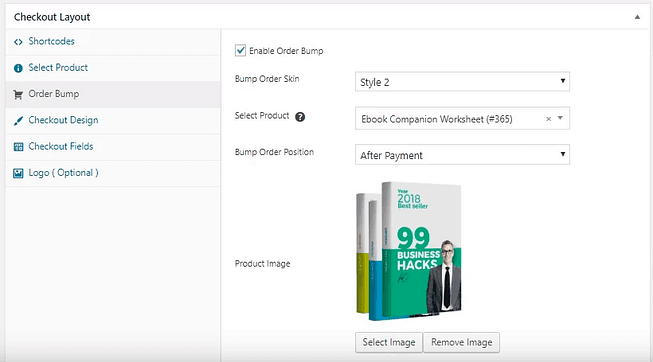
Task: Click the Select Product info icon in sidebar
Action: (18, 68)
